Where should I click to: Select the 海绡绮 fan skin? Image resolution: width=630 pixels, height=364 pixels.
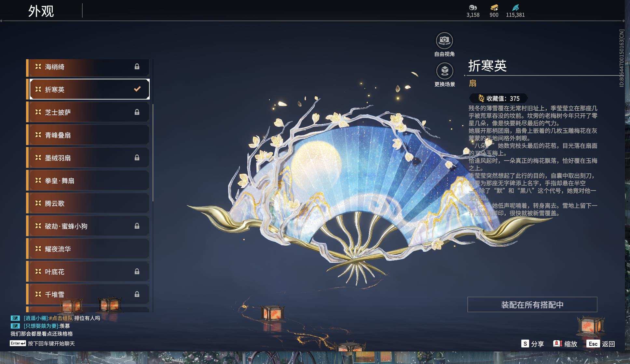click(x=88, y=67)
